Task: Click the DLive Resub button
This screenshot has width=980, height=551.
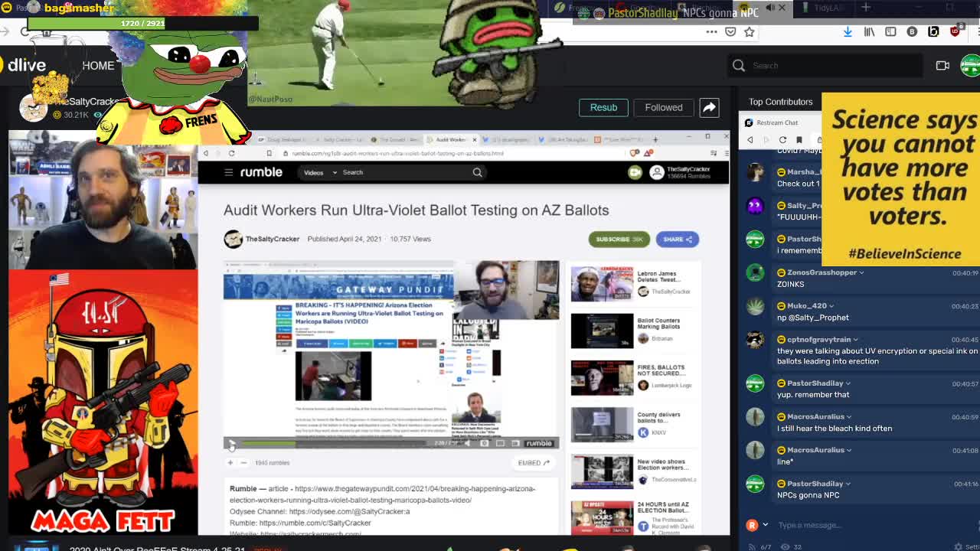Action: [603, 107]
